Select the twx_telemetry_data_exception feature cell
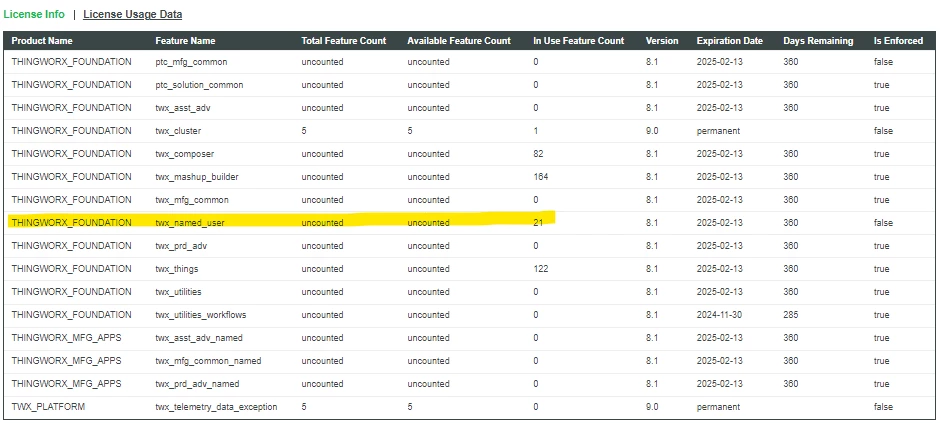941x423 pixels. coord(216,407)
